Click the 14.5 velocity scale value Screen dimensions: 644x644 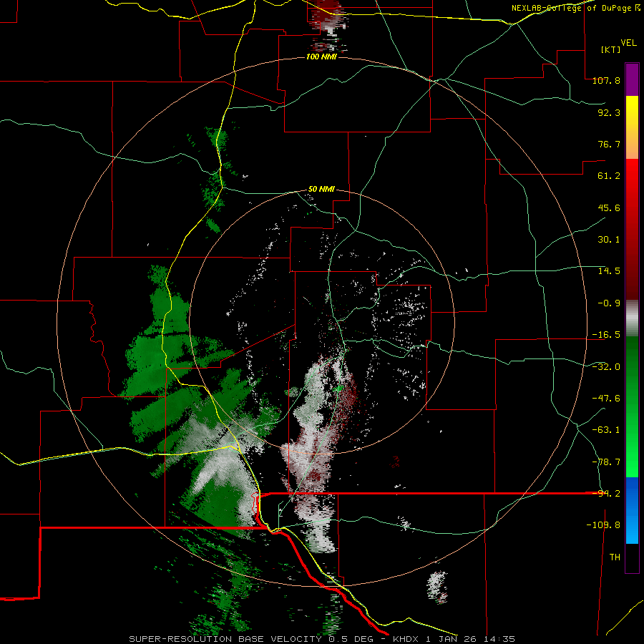pyautogui.click(x=609, y=271)
